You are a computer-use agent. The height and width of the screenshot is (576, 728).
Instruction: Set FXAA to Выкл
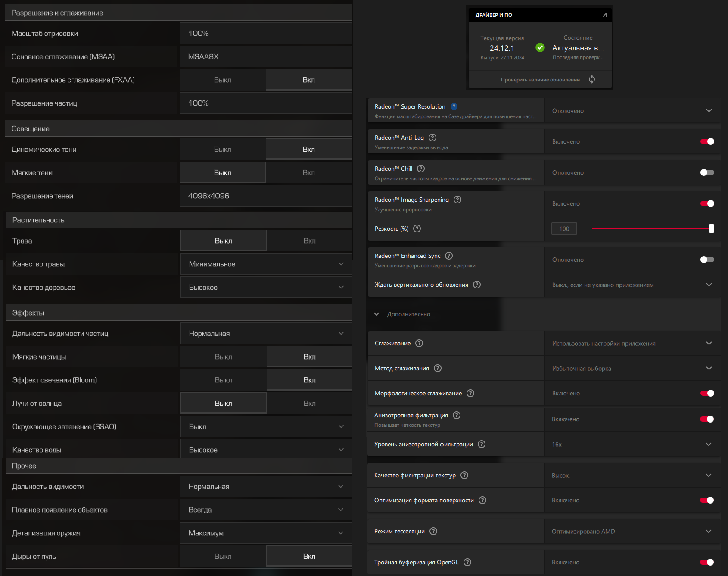[223, 80]
